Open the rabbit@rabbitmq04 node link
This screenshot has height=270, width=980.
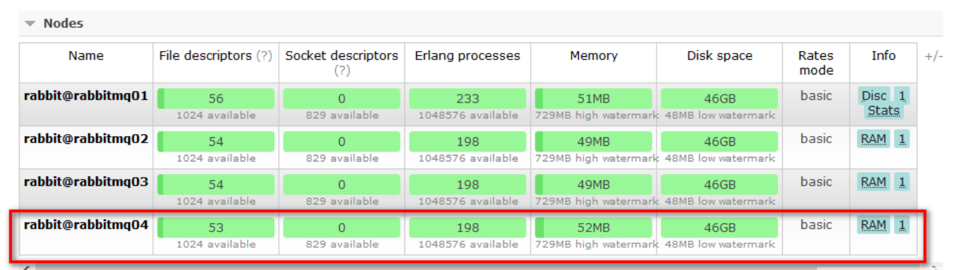point(86,225)
